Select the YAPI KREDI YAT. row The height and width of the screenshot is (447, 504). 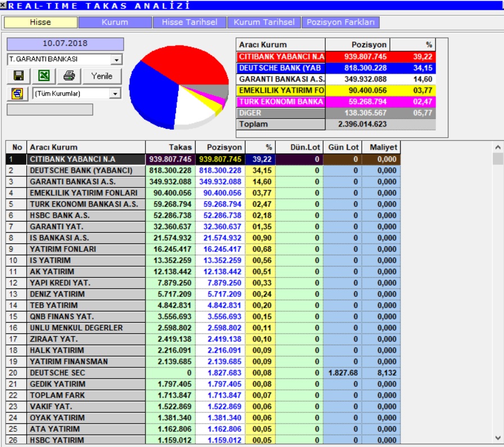203,283
